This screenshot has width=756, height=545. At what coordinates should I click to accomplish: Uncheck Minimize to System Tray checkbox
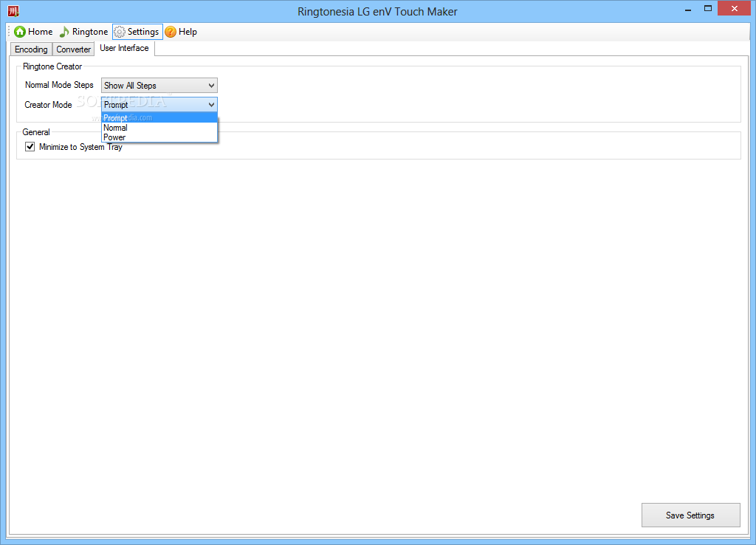click(30, 147)
